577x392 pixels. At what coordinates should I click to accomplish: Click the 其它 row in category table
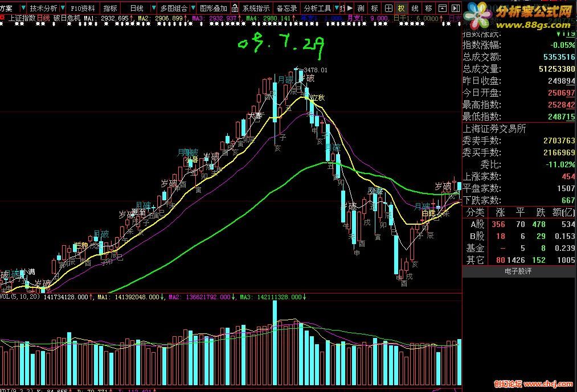click(x=518, y=260)
